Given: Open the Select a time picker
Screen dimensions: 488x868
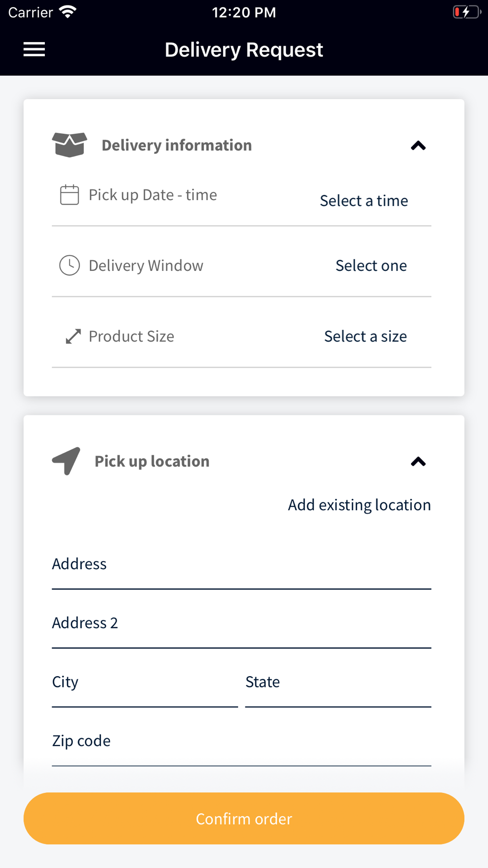Looking at the screenshot, I should click(364, 201).
